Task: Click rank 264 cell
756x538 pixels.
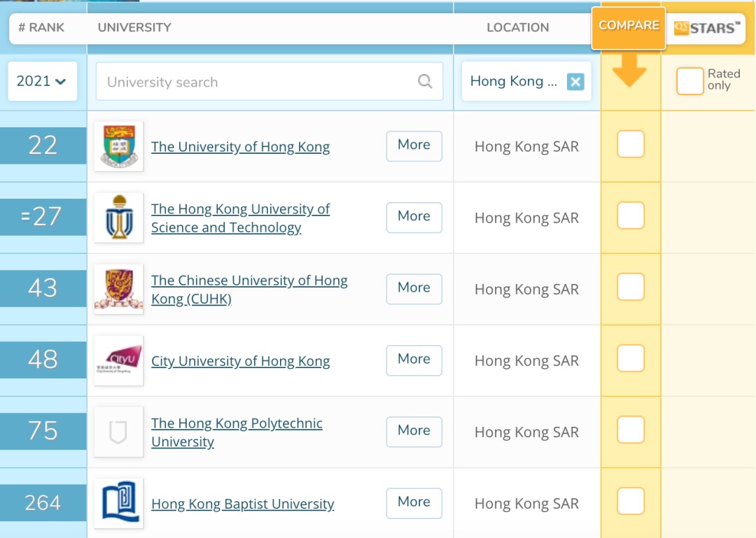Action: tap(43, 502)
